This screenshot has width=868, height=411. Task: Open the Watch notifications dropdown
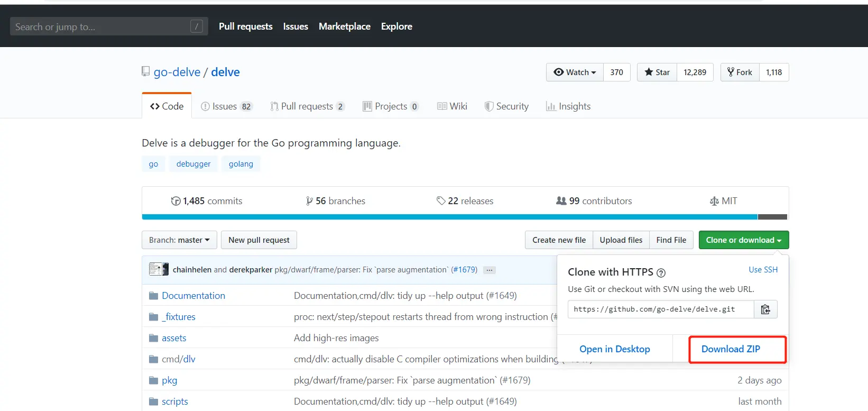click(x=575, y=72)
